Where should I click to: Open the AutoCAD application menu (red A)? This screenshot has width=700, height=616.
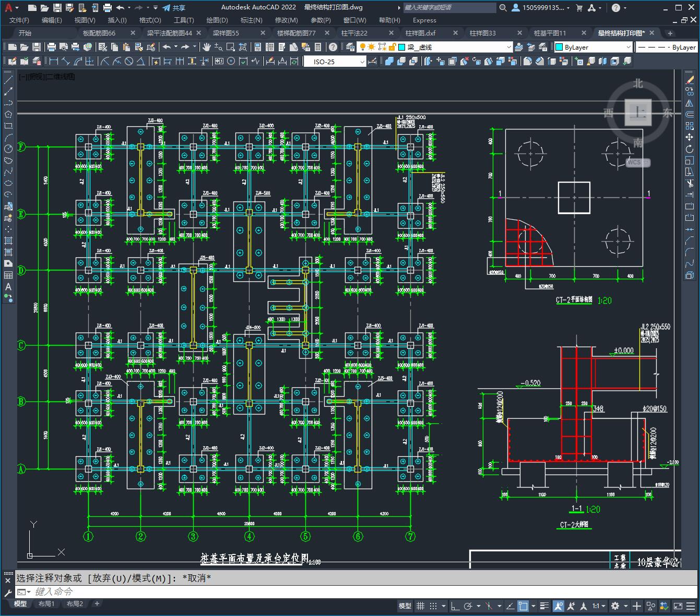pyautogui.click(x=9, y=7)
